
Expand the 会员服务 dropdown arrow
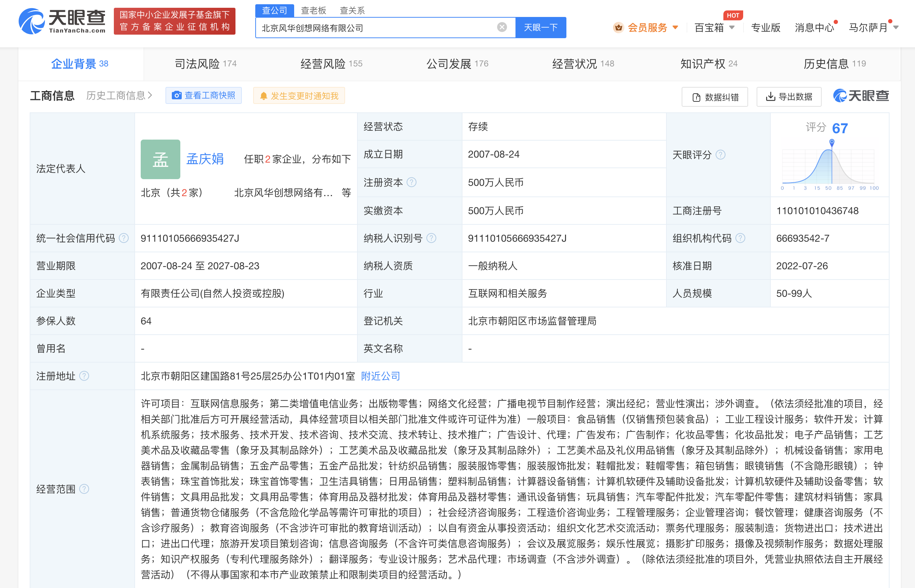[x=675, y=28]
